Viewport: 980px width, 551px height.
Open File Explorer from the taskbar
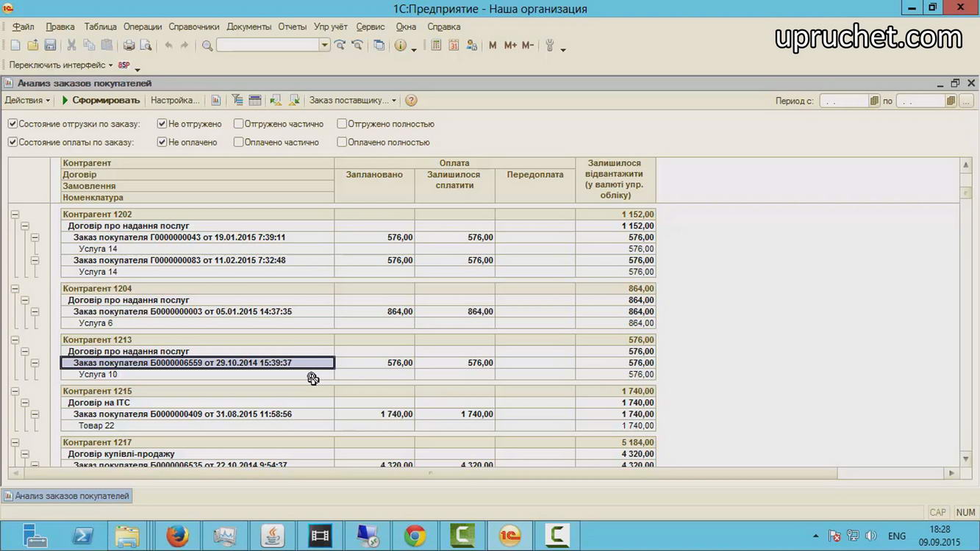(126, 536)
